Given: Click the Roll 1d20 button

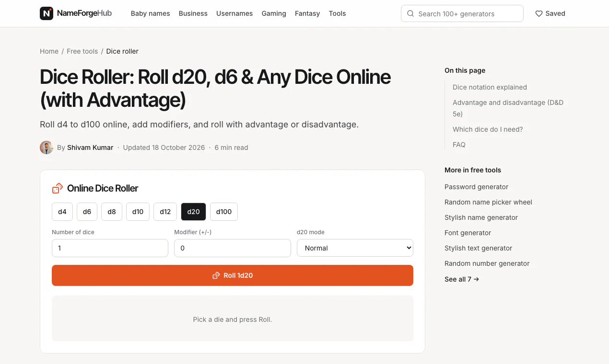Looking at the screenshot, I should tap(233, 275).
